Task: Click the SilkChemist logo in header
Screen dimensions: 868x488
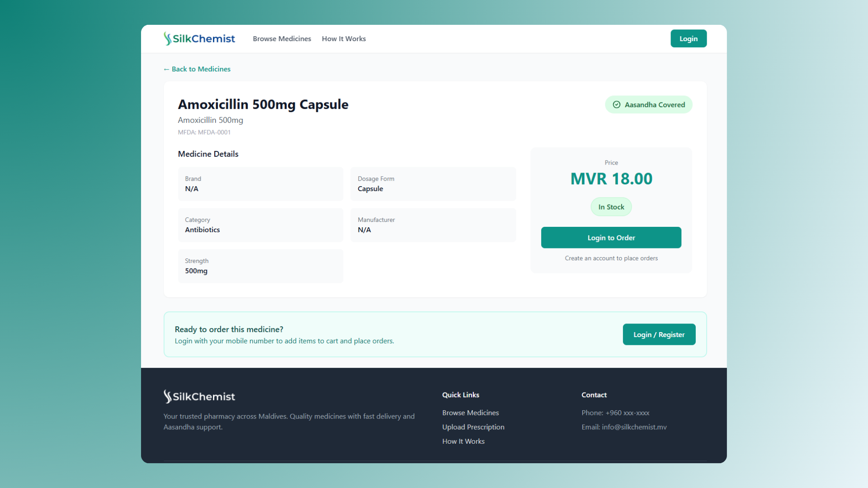Action: coord(199,39)
